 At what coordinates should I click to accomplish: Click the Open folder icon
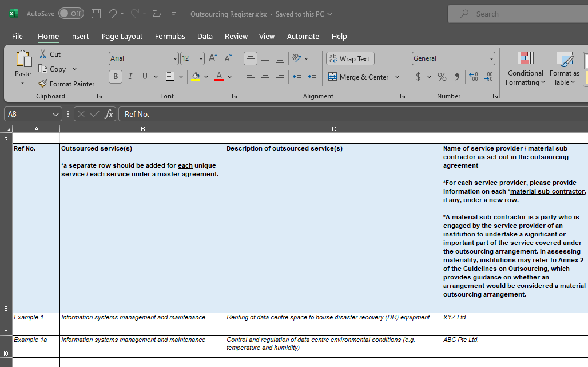click(157, 14)
